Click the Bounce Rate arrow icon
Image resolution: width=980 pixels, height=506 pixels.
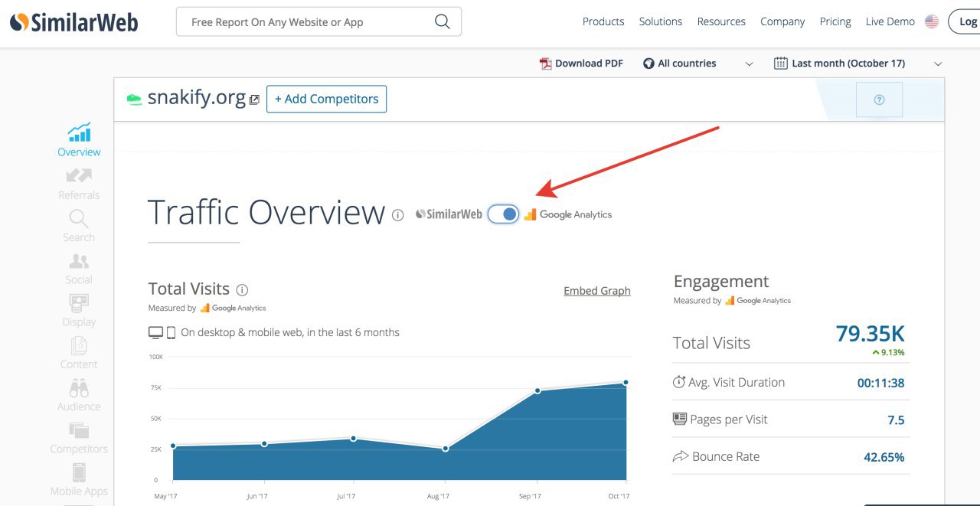coord(680,456)
